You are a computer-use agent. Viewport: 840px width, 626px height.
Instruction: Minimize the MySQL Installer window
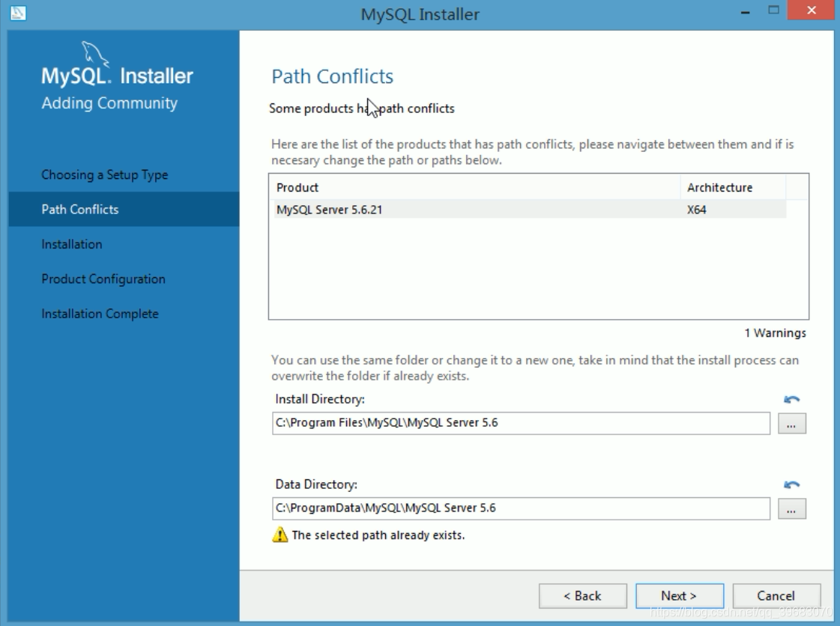745,10
